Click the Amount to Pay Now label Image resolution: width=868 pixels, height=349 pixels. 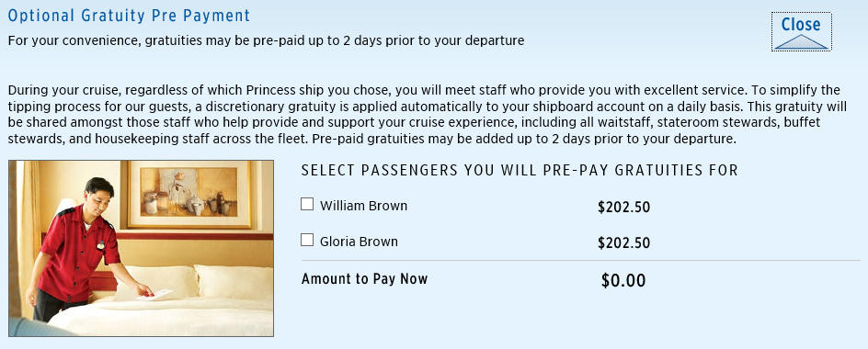365,279
